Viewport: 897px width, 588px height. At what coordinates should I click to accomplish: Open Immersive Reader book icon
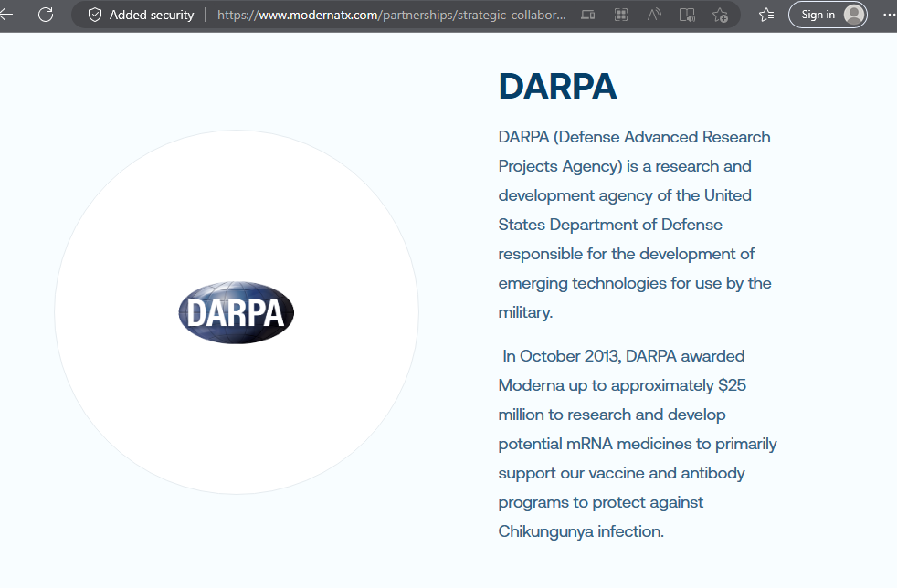tap(687, 15)
